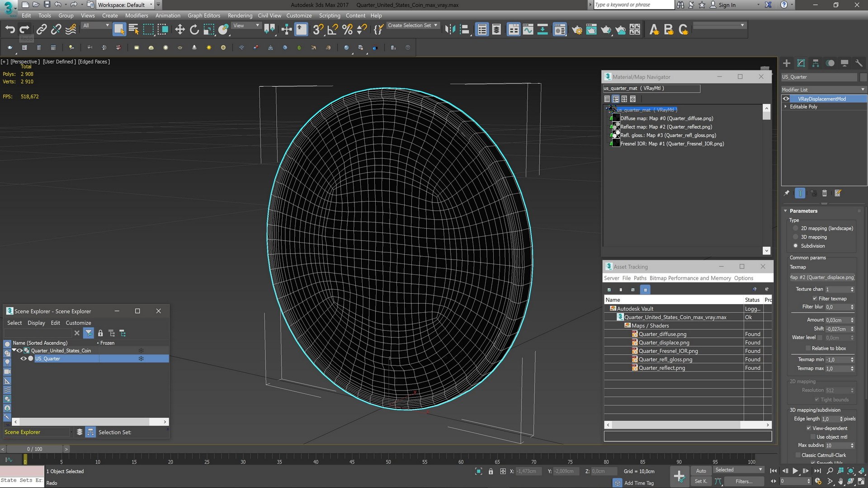The width and height of the screenshot is (868, 488).
Task: Enable the Relative to bbox checkbox
Action: (808, 348)
